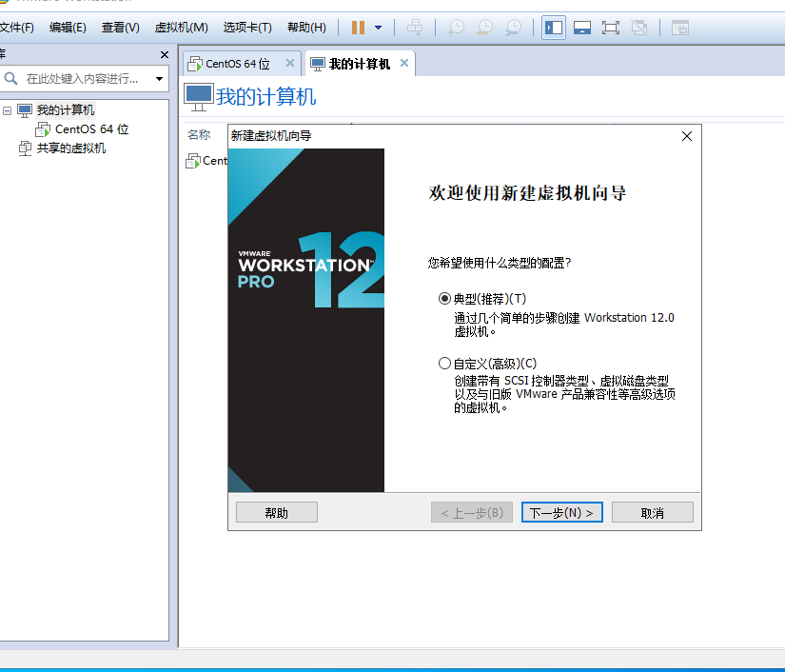Click the Revert to snapshot toolbar icon
785x672 pixels.
[x=484, y=28]
